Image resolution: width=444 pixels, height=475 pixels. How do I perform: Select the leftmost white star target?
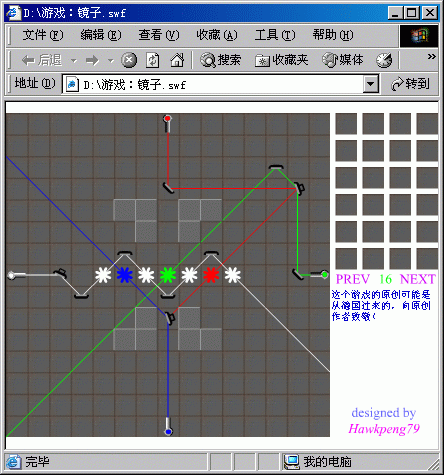point(103,275)
